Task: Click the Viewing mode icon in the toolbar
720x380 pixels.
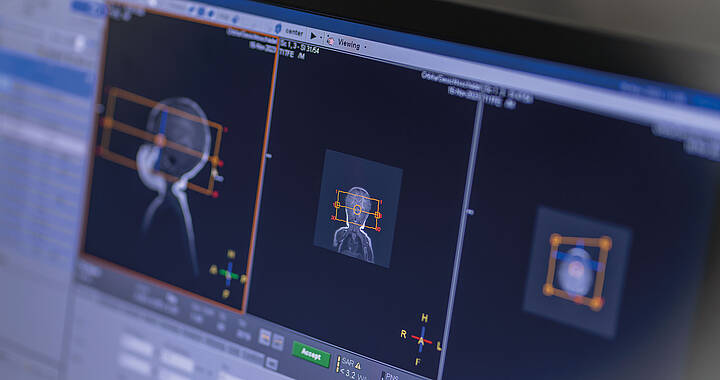Action: 330,40
